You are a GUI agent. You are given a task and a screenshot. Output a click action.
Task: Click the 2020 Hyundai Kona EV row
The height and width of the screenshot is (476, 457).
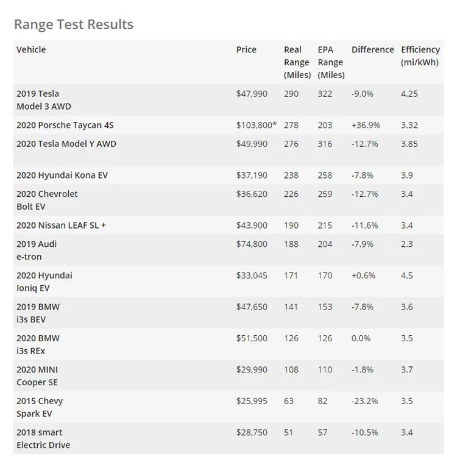[x=228, y=175]
